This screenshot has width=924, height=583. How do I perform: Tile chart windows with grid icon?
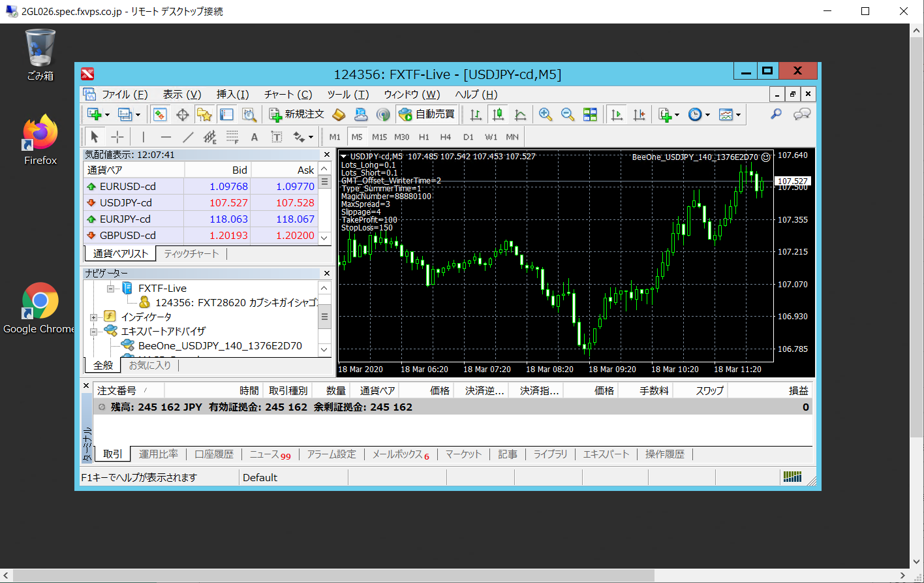(590, 114)
